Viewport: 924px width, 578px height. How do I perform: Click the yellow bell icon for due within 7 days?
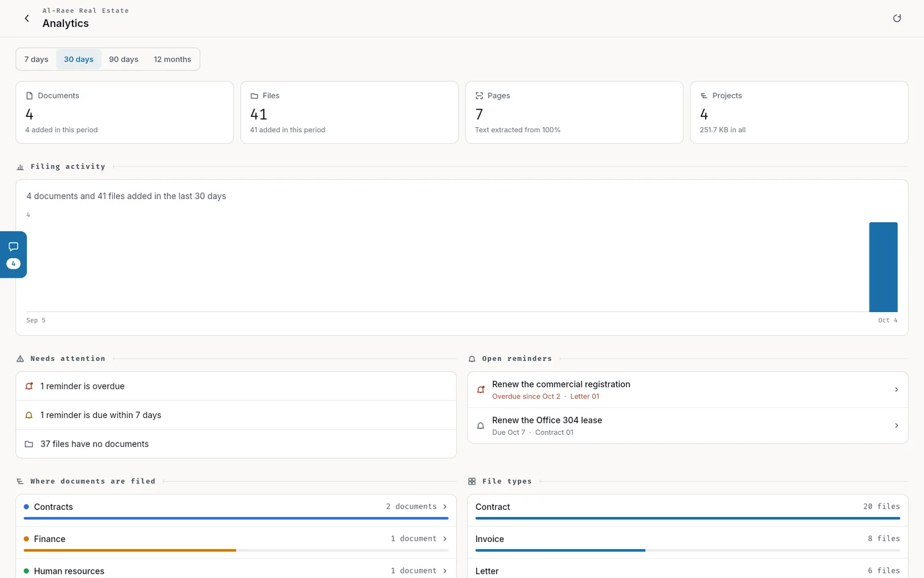tap(29, 415)
